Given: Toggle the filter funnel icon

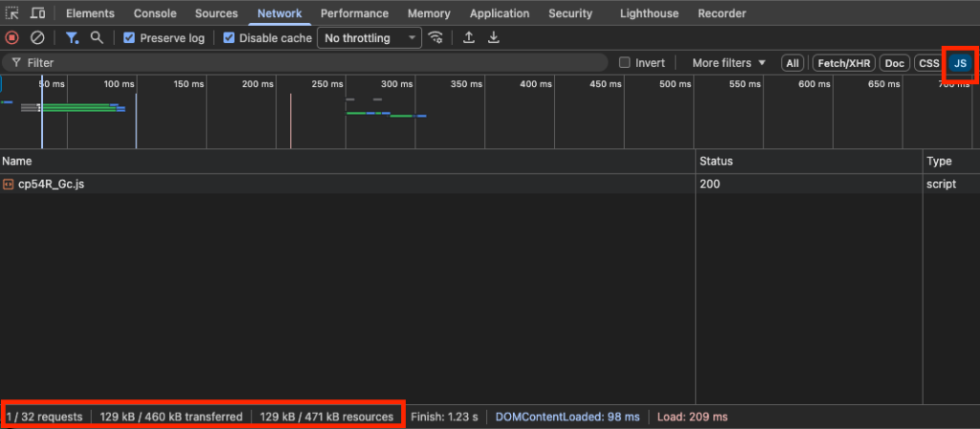Looking at the screenshot, I should click(x=73, y=38).
